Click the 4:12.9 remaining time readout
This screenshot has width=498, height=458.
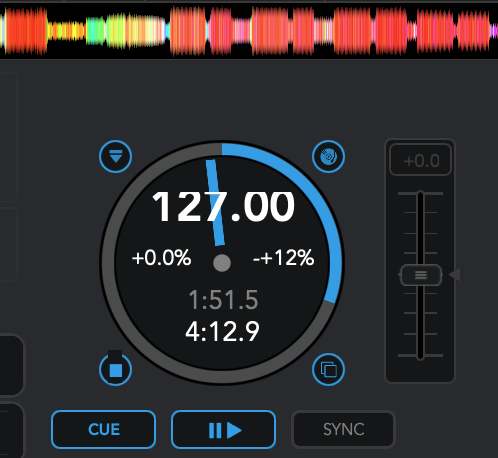point(222,331)
